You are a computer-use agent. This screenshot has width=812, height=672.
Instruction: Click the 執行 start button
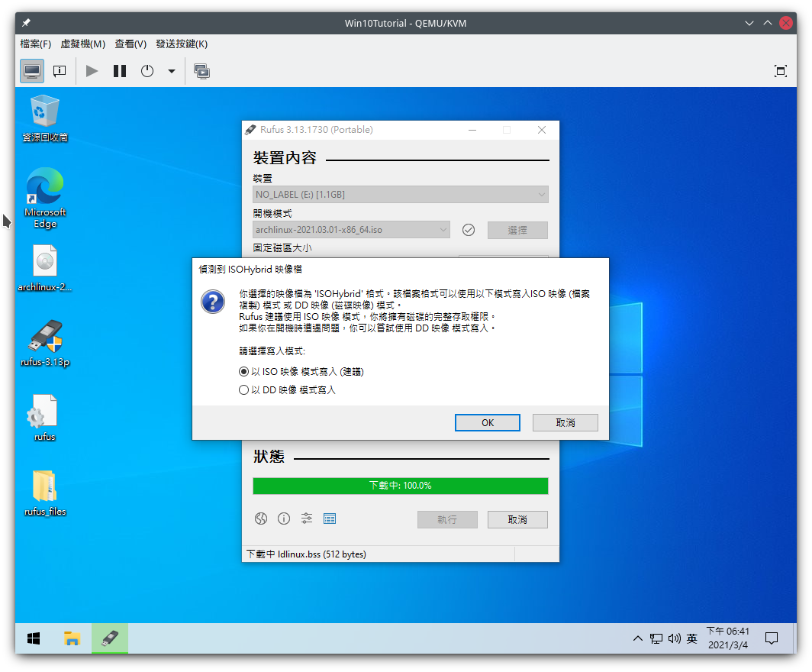(x=447, y=520)
